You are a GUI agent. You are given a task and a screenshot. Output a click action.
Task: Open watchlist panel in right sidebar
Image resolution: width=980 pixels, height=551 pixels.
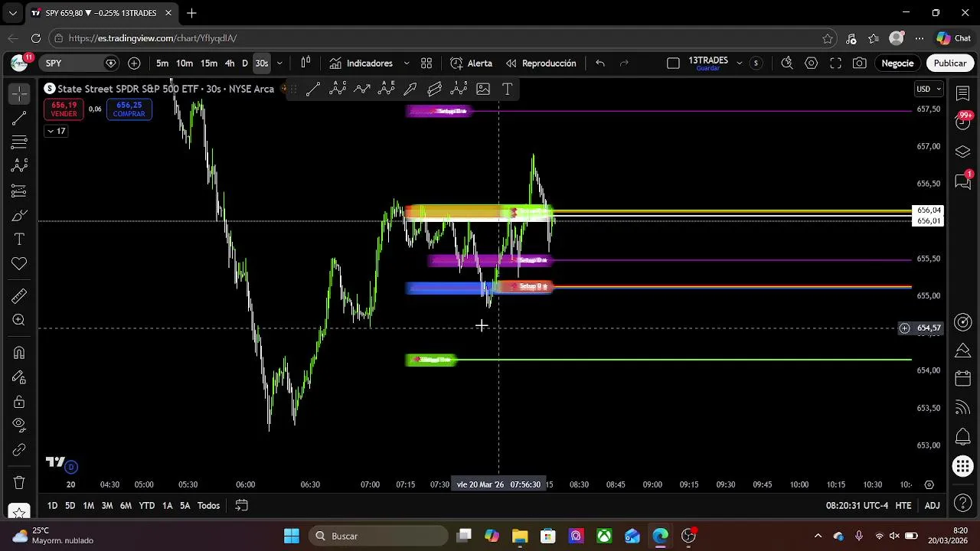[963, 93]
